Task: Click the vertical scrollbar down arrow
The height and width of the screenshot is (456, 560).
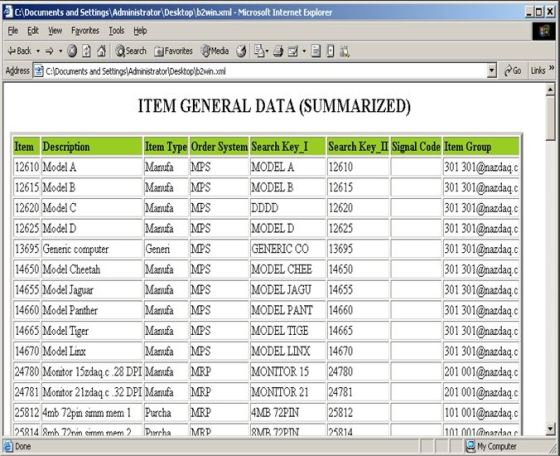Action: (x=550, y=429)
